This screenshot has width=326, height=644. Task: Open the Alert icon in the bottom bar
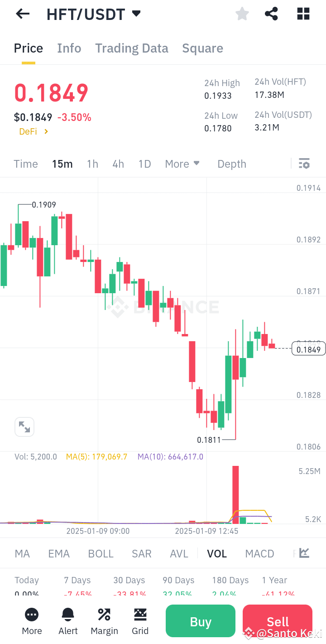(68, 620)
